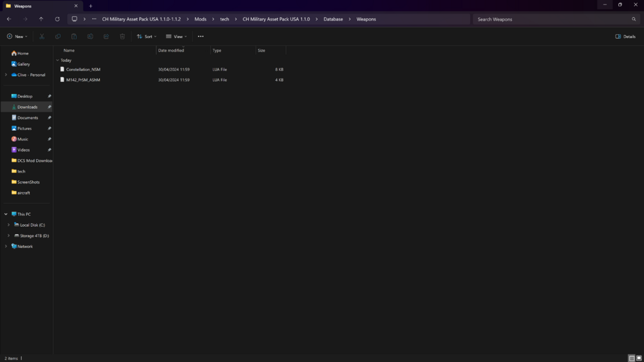The width and height of the screenshot is (644, 362).
Task: Unpin Documents from Quick access
Action: click(x=50, y=117)
